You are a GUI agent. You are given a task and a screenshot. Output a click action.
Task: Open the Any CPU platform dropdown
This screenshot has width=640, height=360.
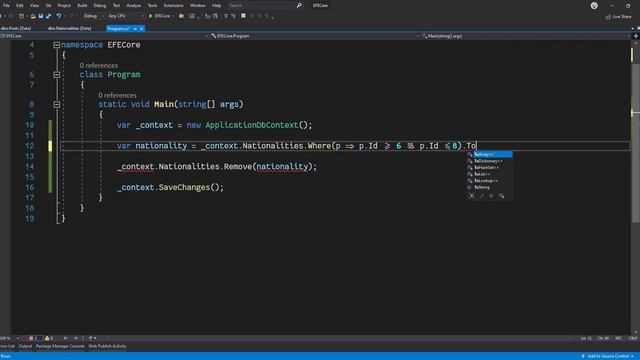126,16
